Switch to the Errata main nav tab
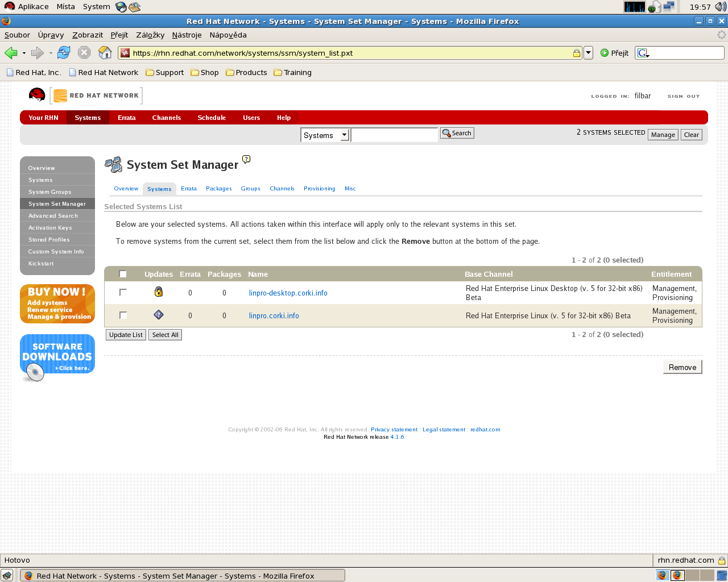The height and width of the screenshot is (582, 728). (127, 118)
